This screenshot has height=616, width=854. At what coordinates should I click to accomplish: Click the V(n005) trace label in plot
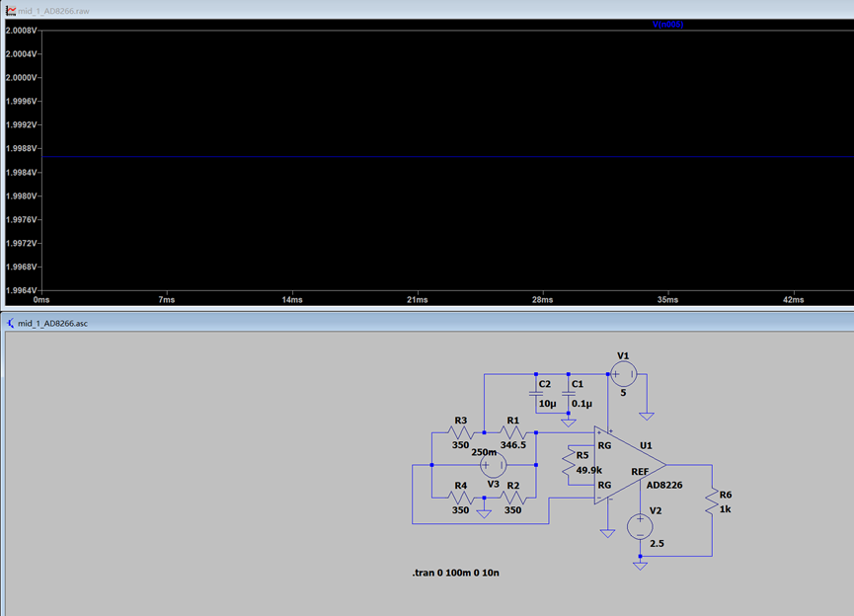pyautogui.click(x=667, y=25)
